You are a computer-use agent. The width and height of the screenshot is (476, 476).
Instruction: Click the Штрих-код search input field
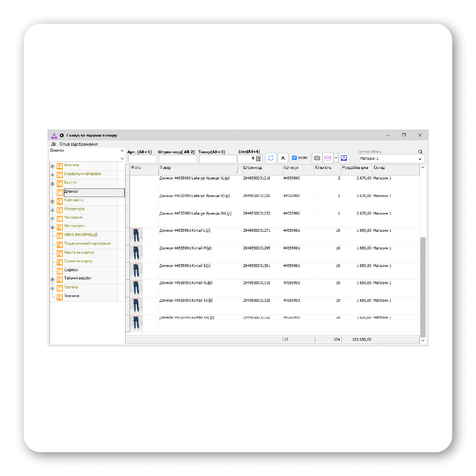click(177, 159)
